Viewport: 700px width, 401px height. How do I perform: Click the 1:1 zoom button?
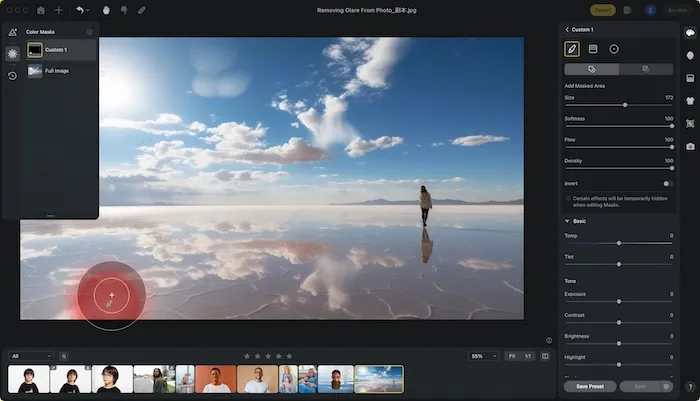[528, 356]
